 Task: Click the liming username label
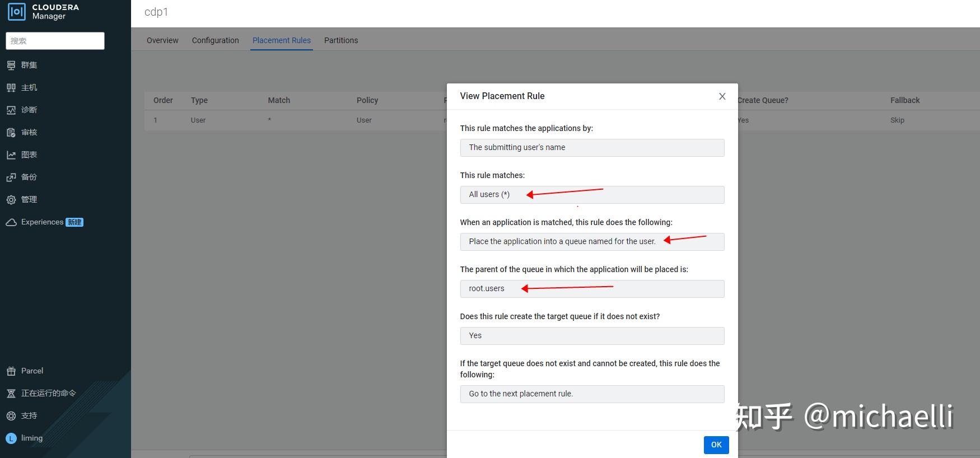(x=32, y=438)
